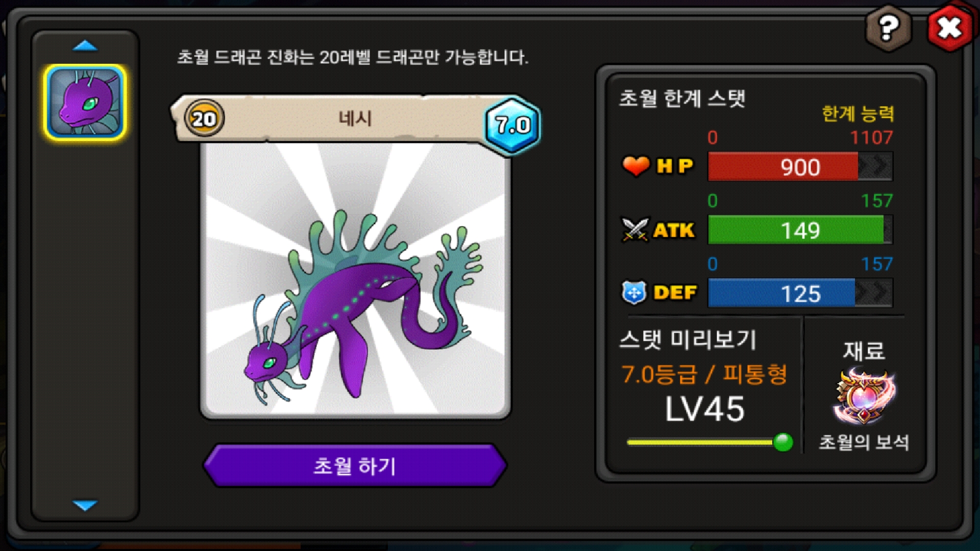Open the question mark help icon
Image resolution: width=980 pixels, height=551 pixels.
point(889,28)
